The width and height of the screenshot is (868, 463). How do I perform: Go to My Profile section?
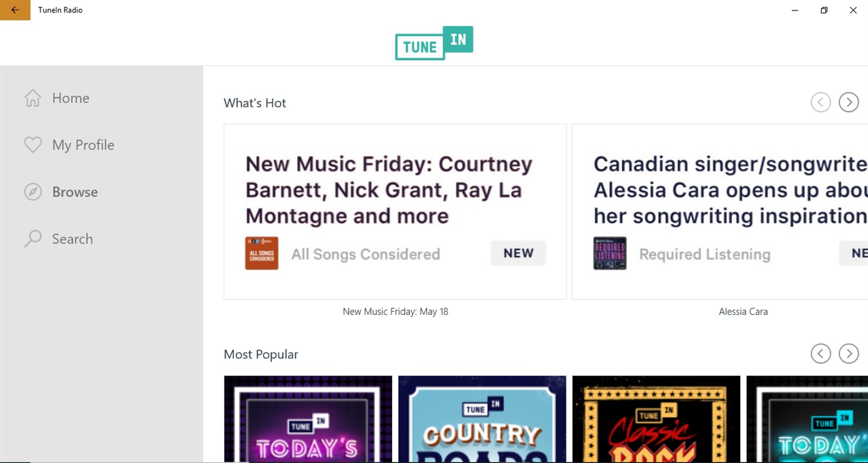point(83,145)
